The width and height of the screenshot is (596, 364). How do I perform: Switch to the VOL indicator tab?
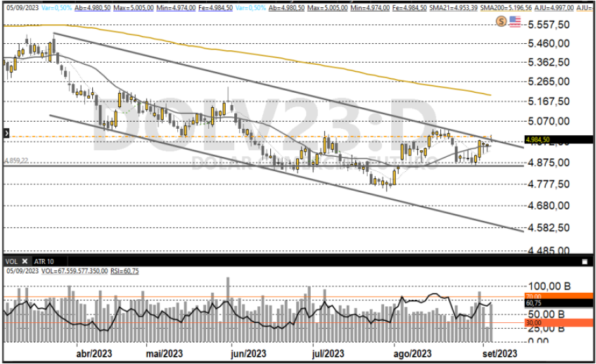(12, 260)
